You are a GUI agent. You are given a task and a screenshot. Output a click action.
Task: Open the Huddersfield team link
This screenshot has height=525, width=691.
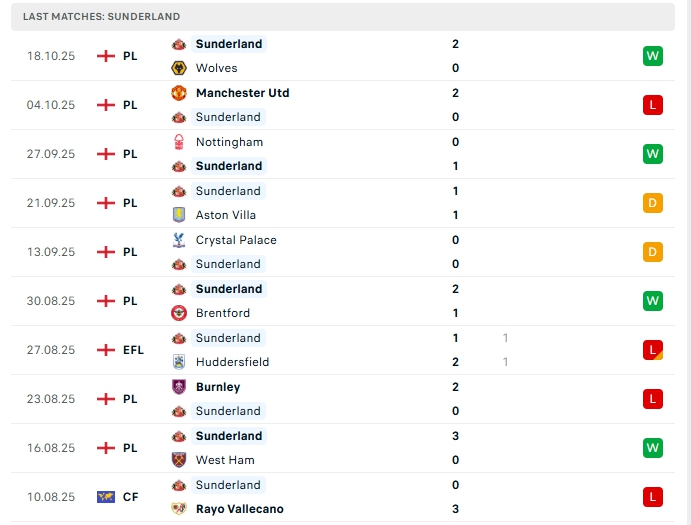[x=232, y=362]
